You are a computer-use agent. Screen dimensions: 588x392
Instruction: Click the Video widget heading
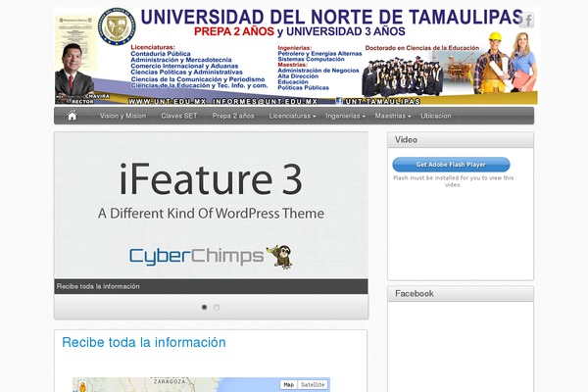pos(406,139)
